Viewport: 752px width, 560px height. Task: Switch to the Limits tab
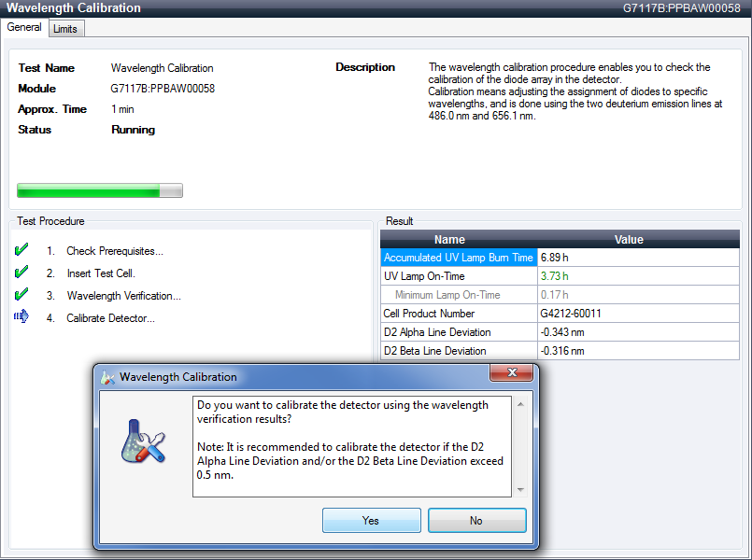pos(65,29)
